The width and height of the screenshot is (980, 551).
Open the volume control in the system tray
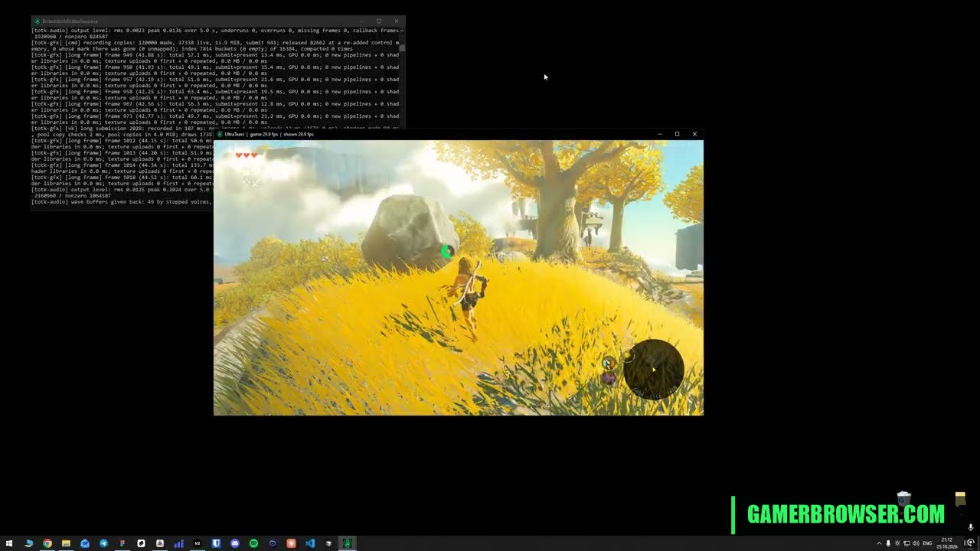point(916,543)
